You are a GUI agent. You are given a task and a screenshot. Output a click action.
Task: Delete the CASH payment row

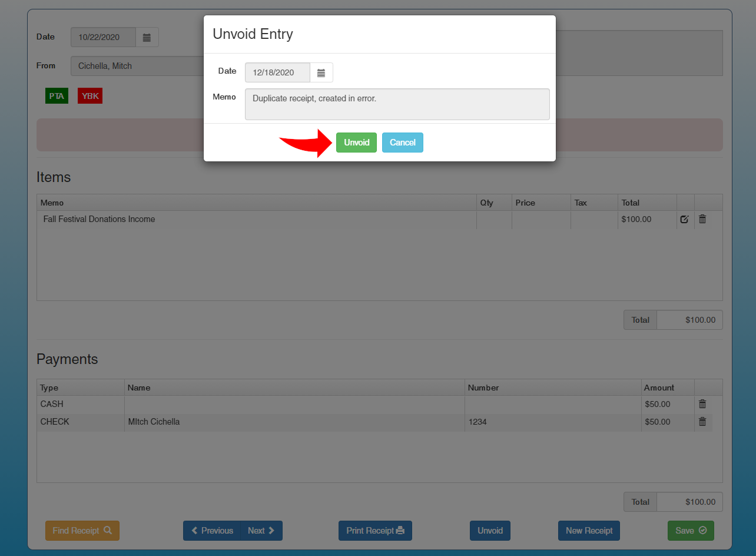[702, 404]
